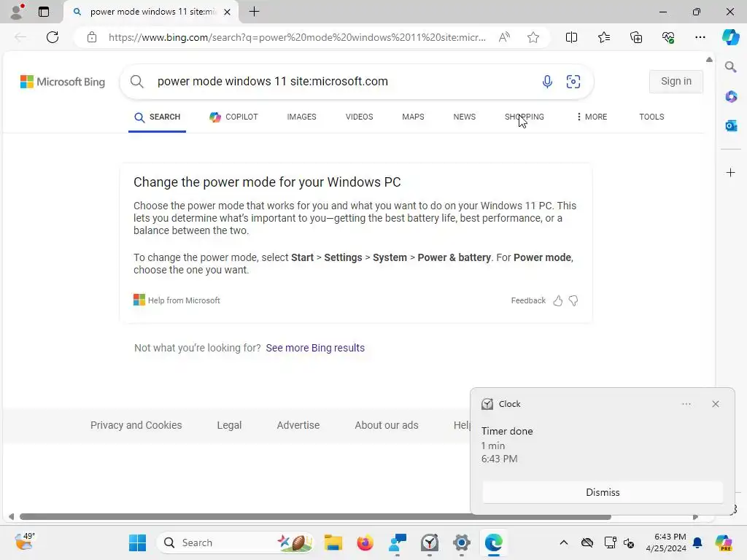Launch Firefox from taskbar

click(365, 542)
